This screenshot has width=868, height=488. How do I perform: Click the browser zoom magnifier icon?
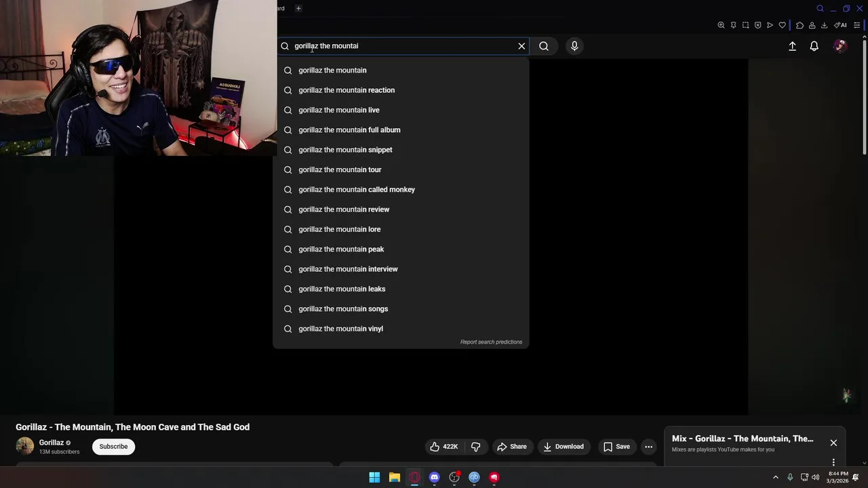tap(721, 25)
